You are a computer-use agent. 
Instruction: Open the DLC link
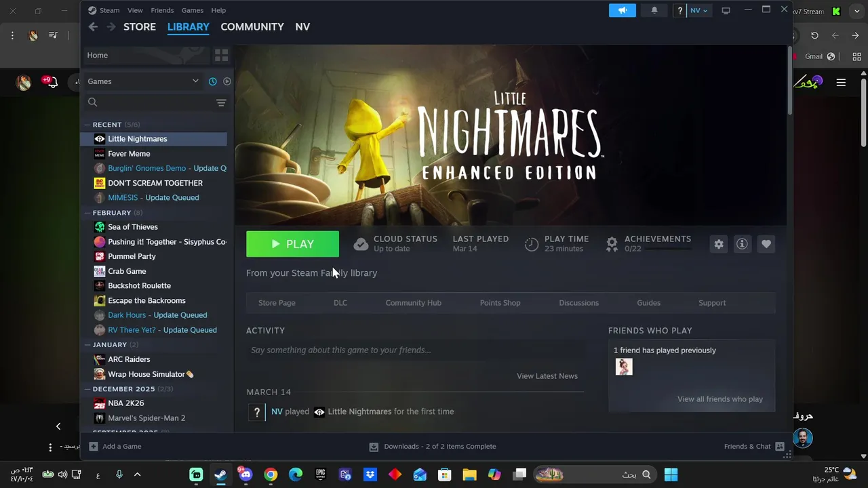340,303
